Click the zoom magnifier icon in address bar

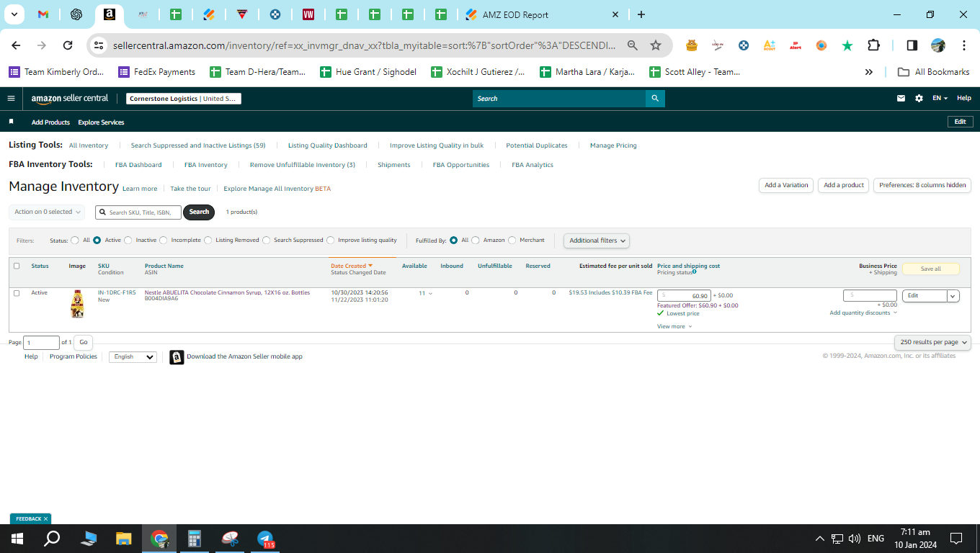pyautogui.click(x=633, y=45)
